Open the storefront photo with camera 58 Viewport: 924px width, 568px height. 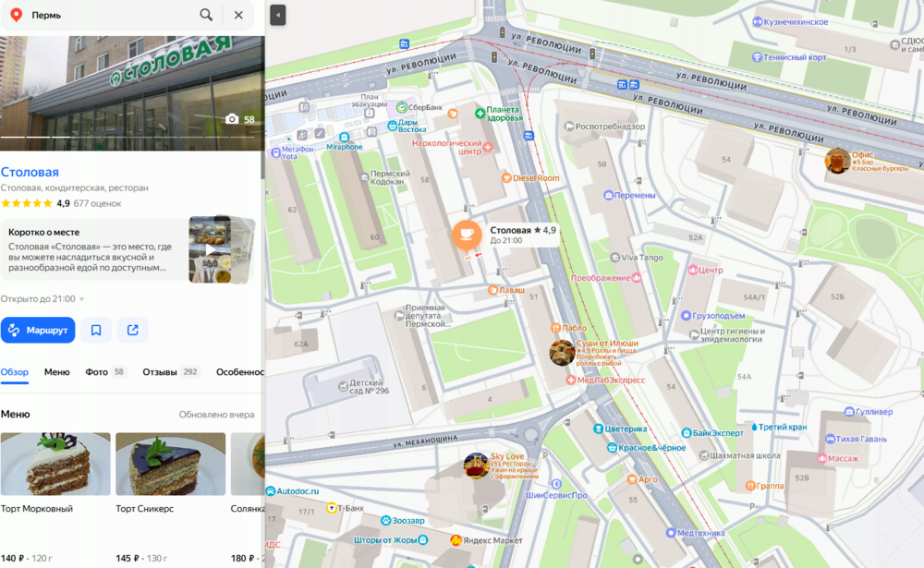132,93
